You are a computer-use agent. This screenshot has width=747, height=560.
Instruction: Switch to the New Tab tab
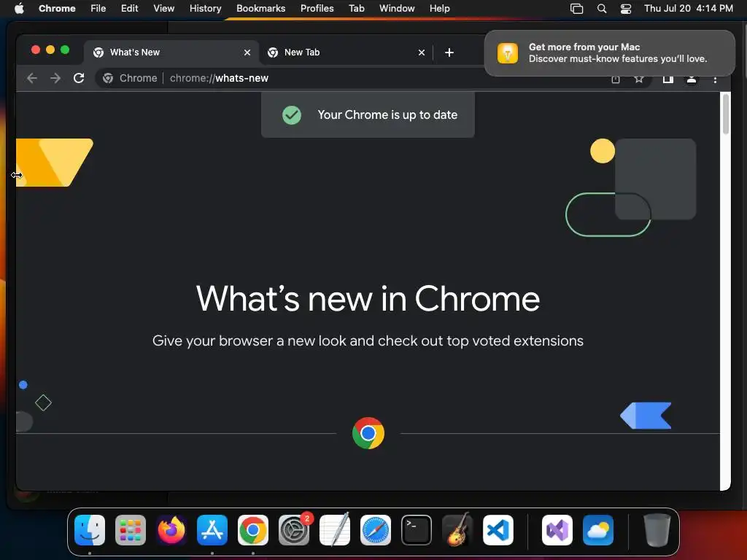[346, 52]
